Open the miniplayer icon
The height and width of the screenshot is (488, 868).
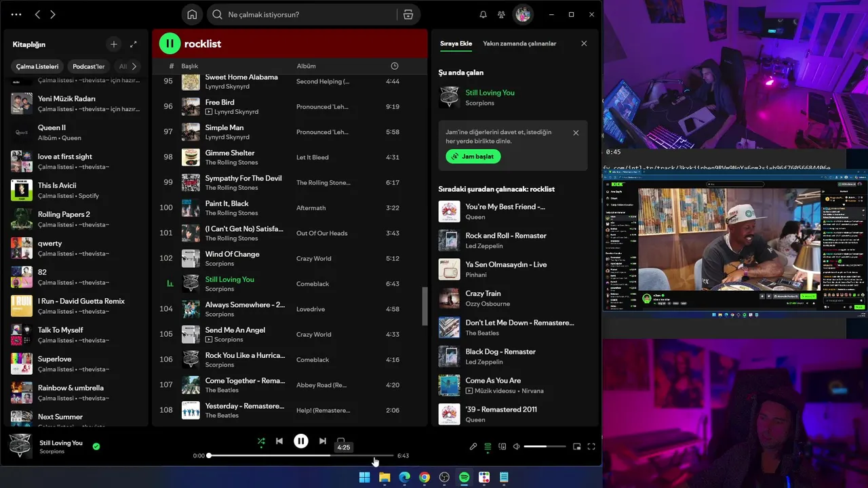click(x=577, y=446)
